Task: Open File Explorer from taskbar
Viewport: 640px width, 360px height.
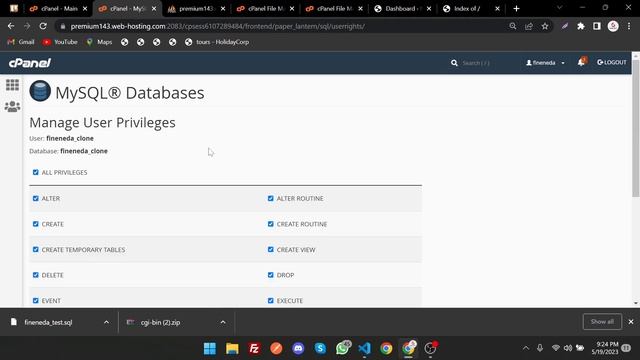Action: [x=232, y=349]
